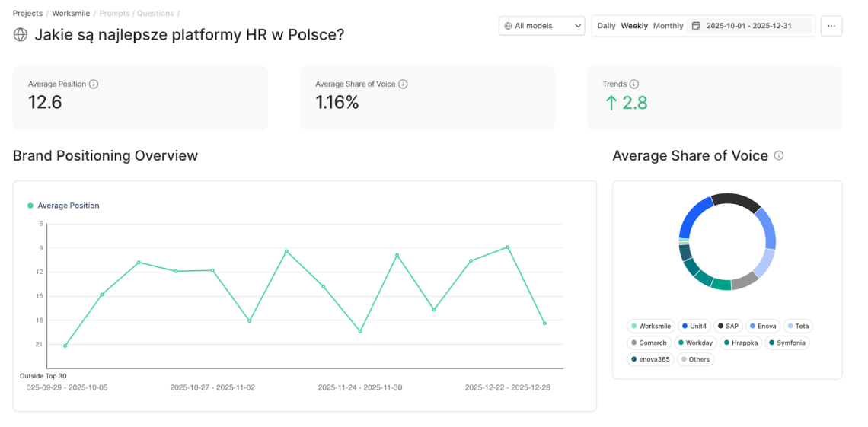
Task: Toggle the SAP series in the legend
Action: click(727, 326)
